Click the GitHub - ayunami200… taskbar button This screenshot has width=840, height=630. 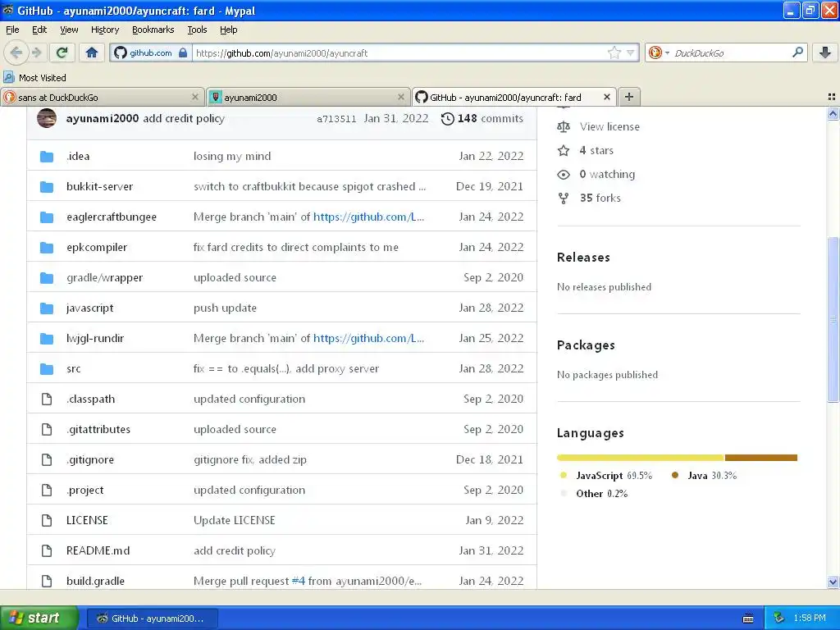pyautogui.click(x=152, y=619)
